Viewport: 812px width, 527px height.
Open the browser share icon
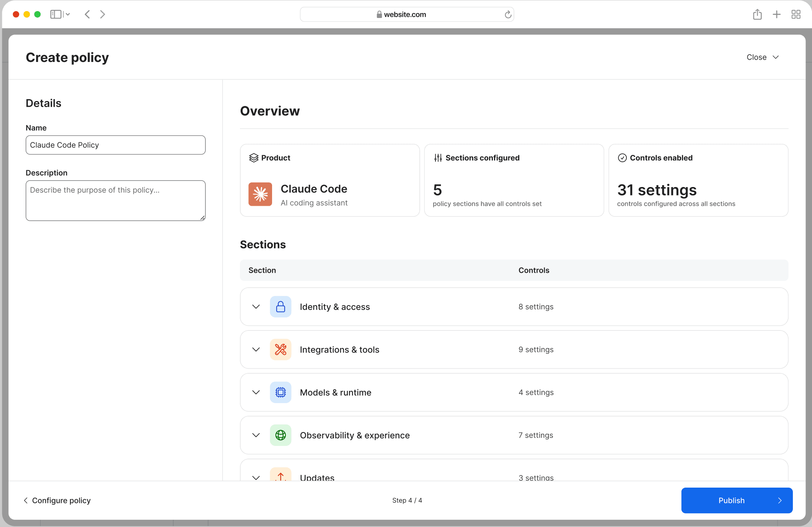coord(757,15)
